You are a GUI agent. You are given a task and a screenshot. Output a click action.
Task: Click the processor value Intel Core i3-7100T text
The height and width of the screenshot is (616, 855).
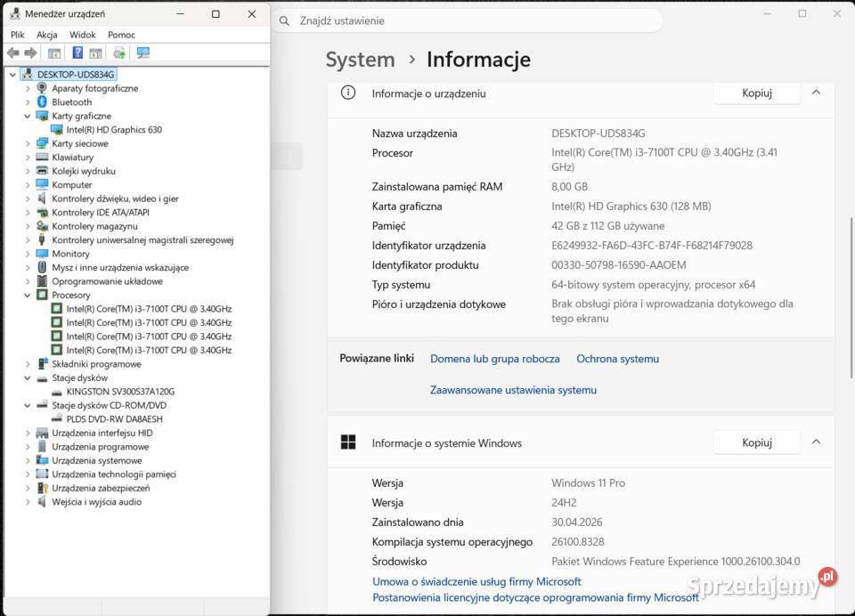[x=664, y=159]
